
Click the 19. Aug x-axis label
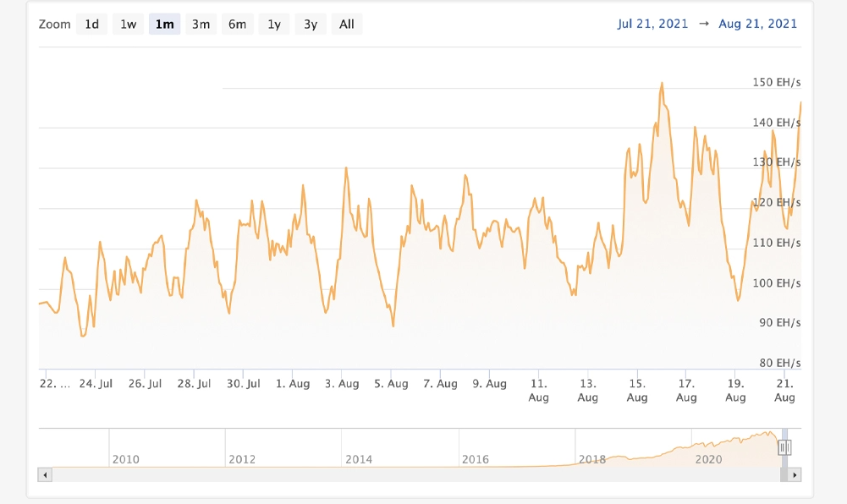pos(735,391)
